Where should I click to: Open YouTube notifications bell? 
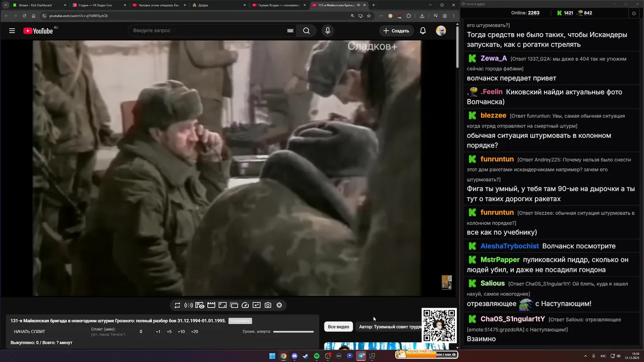[423, 31]
